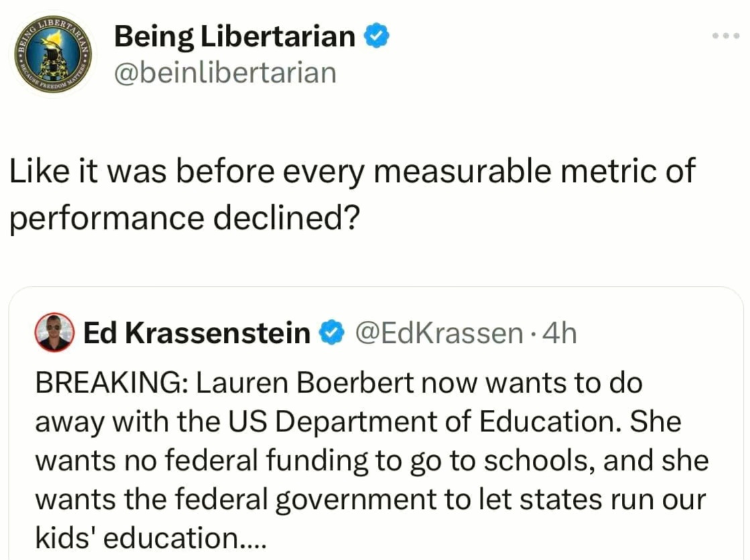Open the Ed Krassenstein display name
This screenshot has height=560, width=750.
pos(196,333)
